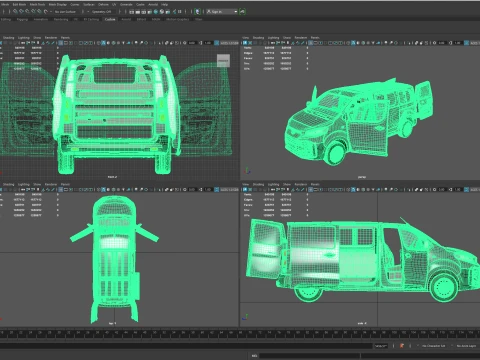480x360 pixels.
Task: Open the Mesh Display menu
Action: (x=58, y=4)
